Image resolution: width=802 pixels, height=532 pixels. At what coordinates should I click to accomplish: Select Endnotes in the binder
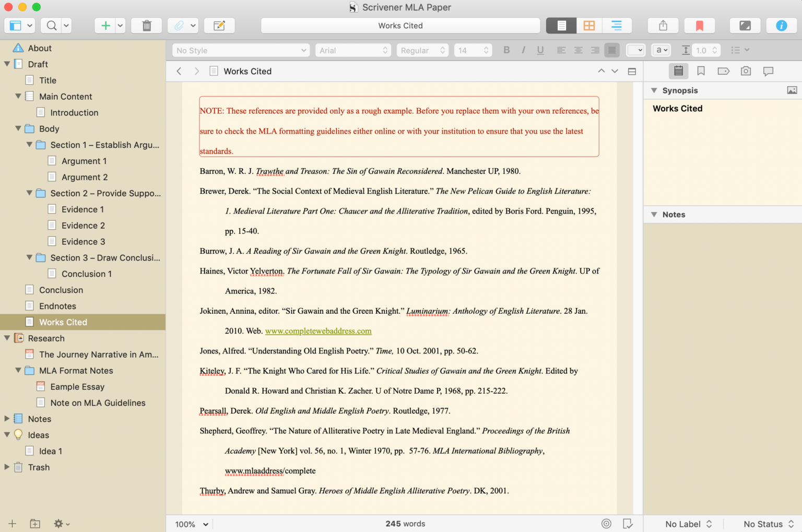57,305
